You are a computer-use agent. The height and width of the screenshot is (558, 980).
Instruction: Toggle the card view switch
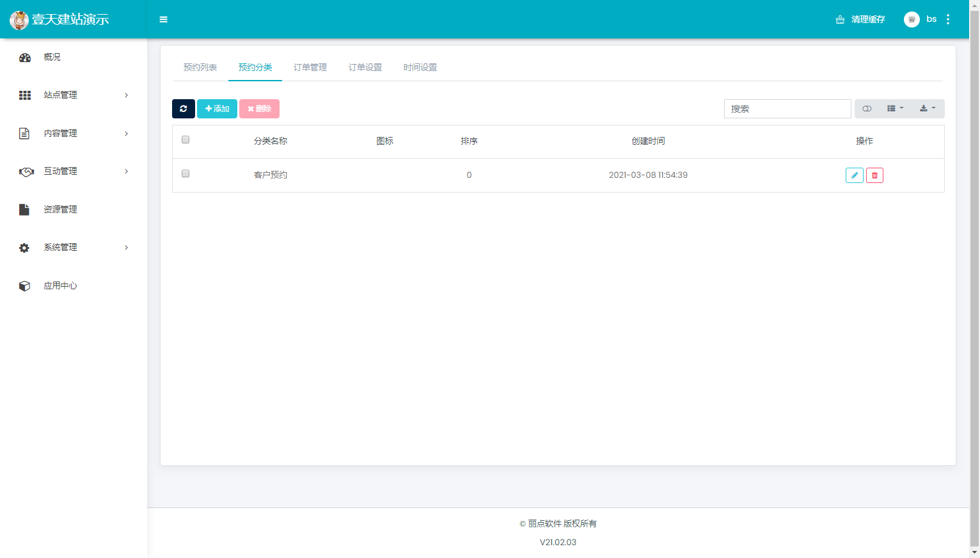click(867, 109)
